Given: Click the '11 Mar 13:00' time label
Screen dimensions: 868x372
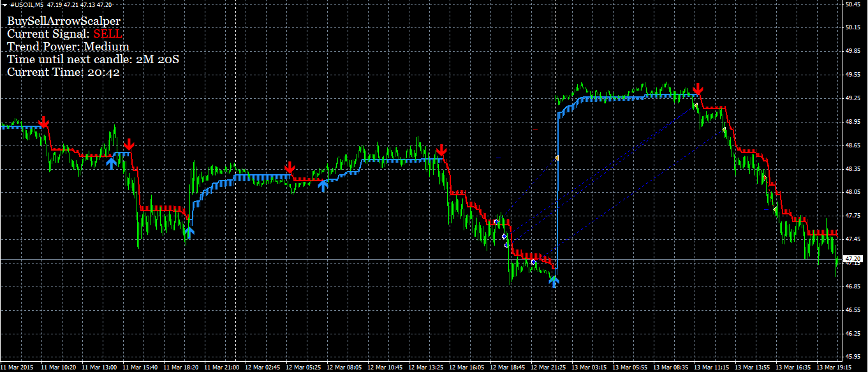Looking at the screenshot, I should (x=99, y=368).
